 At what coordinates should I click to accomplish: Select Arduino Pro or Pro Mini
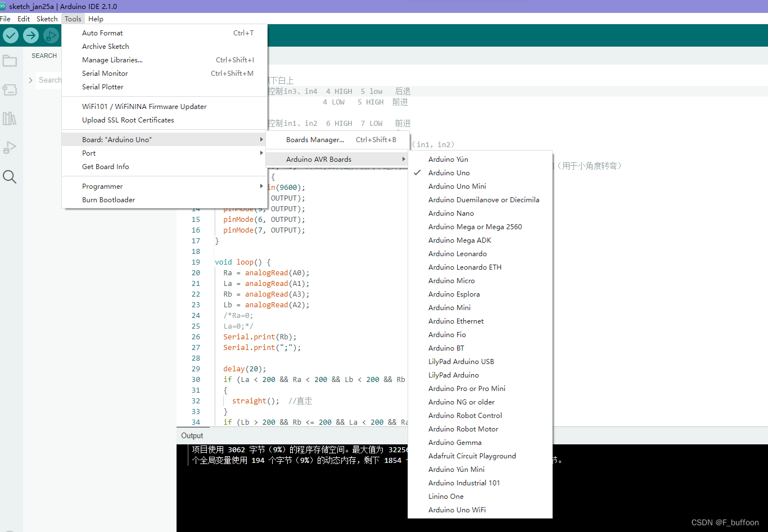480,388
